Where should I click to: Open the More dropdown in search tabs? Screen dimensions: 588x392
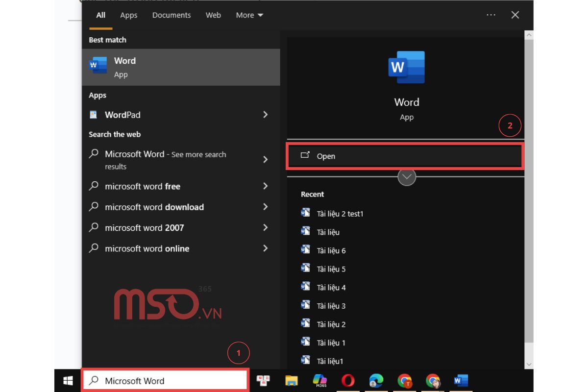249,15
